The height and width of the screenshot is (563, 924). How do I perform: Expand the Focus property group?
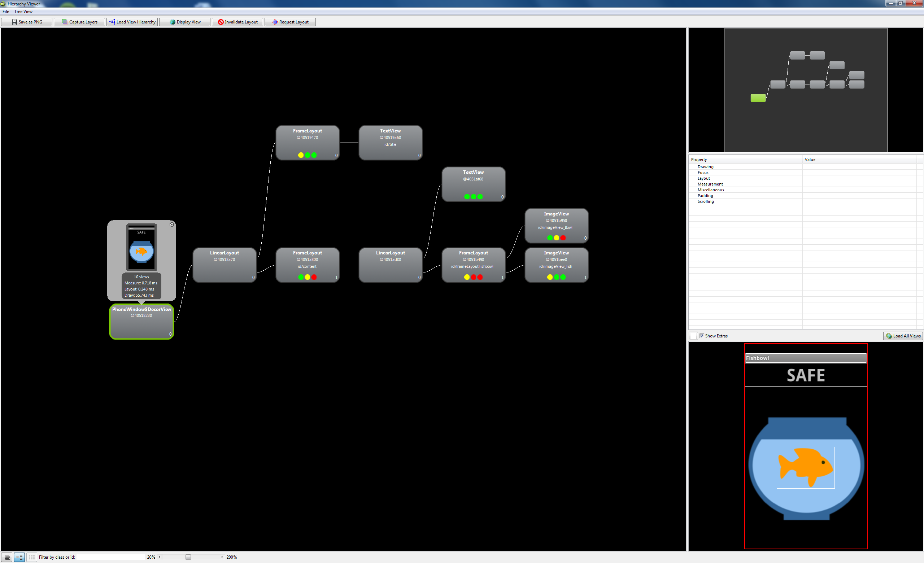coord(703,173)
